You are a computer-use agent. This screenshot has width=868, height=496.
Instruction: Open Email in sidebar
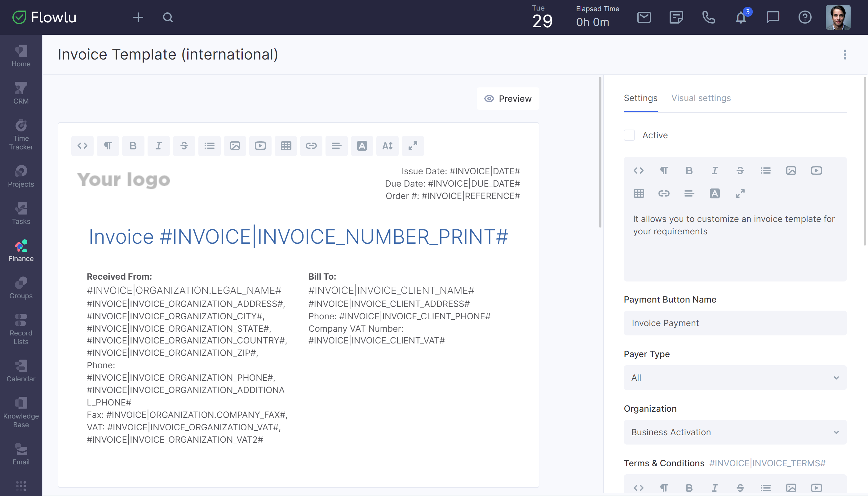pyautogui.click(x=21, y=454)
